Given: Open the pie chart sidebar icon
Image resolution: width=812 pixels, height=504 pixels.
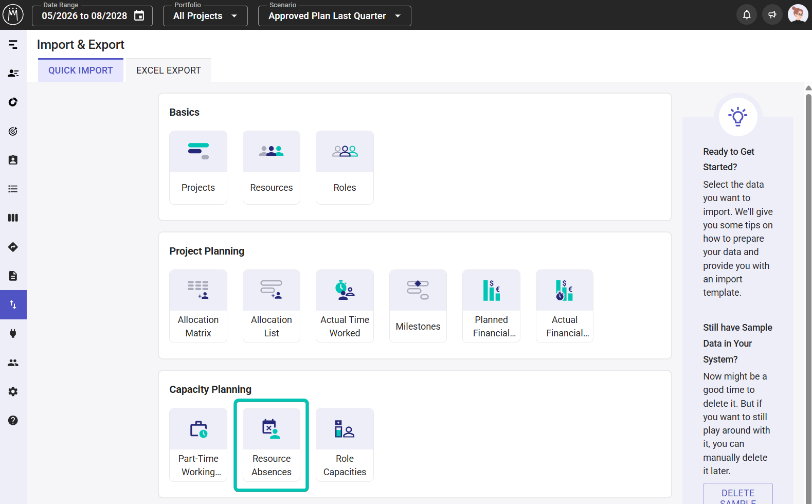Looking at the screenshot, I should 13,102.
